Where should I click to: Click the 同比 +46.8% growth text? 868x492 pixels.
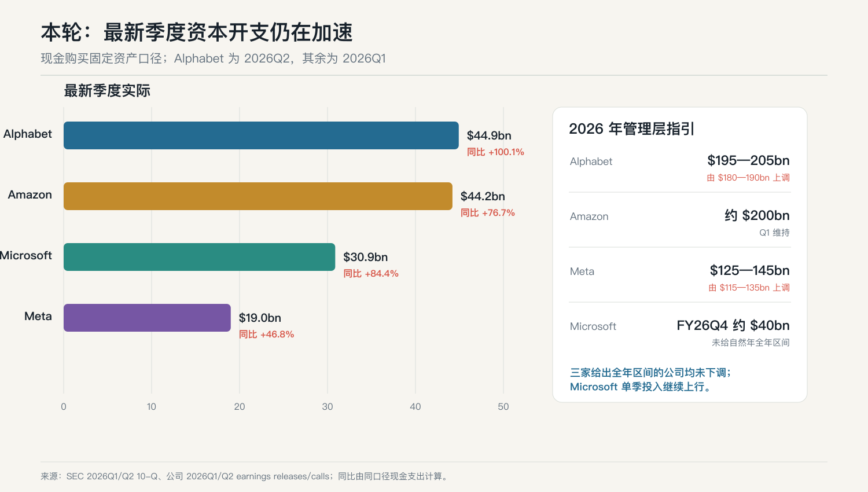[267, 335]
